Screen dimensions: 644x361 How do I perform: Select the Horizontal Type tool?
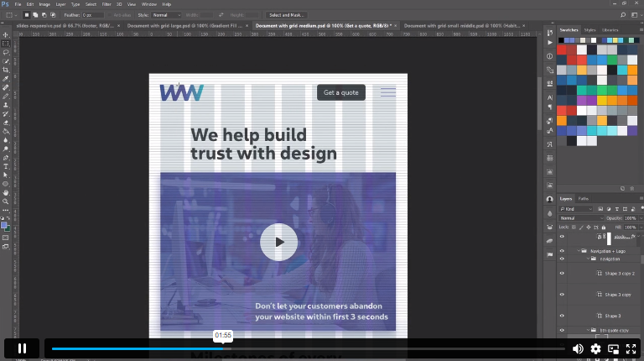[x=6, y=166]
